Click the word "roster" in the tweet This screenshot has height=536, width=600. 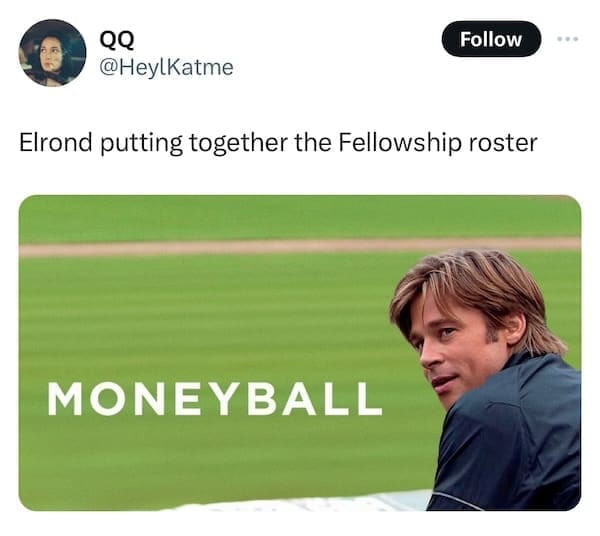tap(506, 142)
